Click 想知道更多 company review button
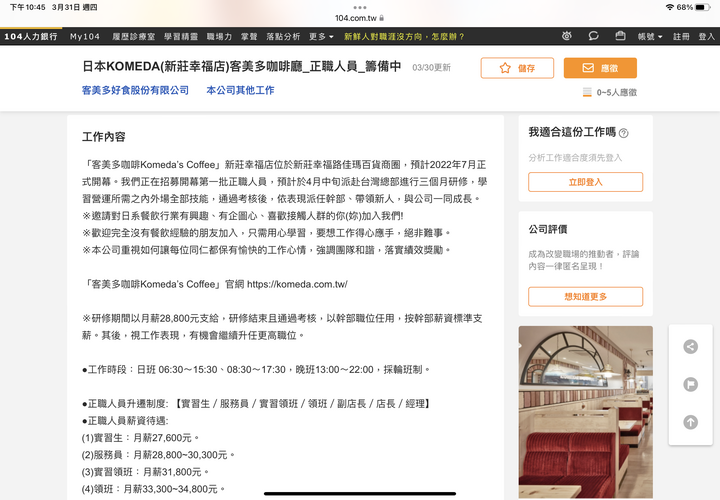The image size is (720, 500). (585, 297)
